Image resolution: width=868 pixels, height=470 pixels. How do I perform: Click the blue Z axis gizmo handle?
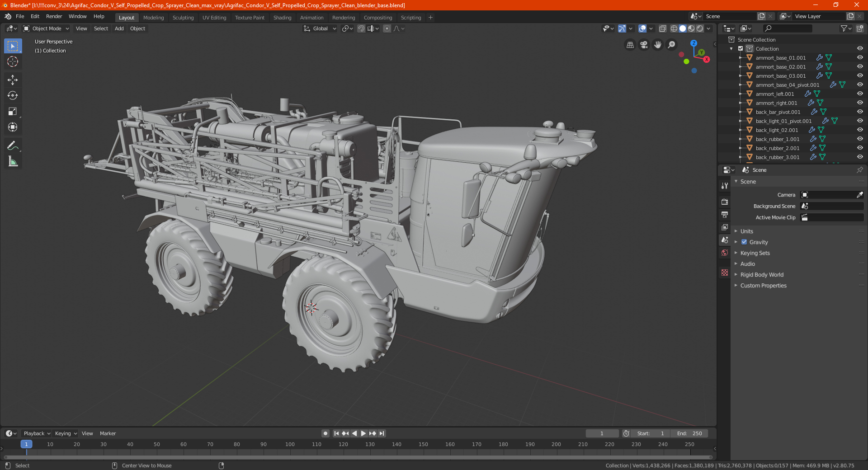[x=693, y=43]
